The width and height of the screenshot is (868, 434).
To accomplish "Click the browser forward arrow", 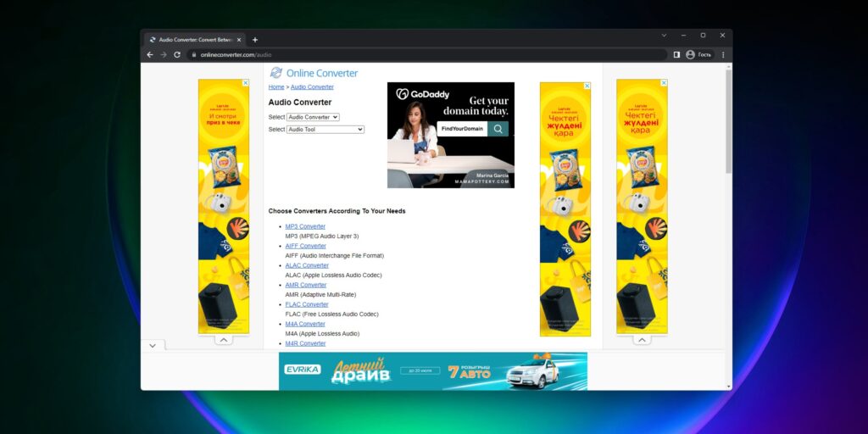I will [164, 55].
